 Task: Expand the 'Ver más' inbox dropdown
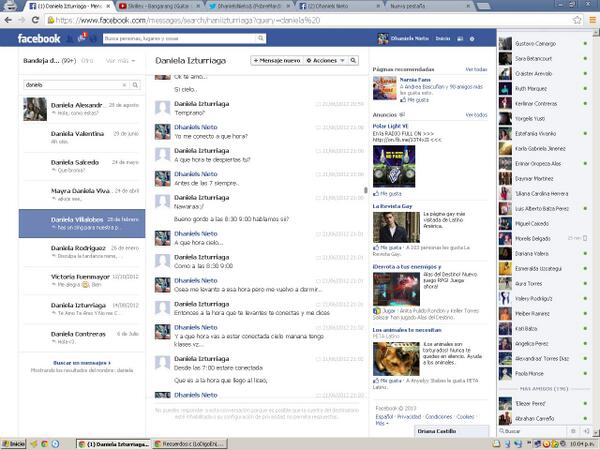pos(120,61)
